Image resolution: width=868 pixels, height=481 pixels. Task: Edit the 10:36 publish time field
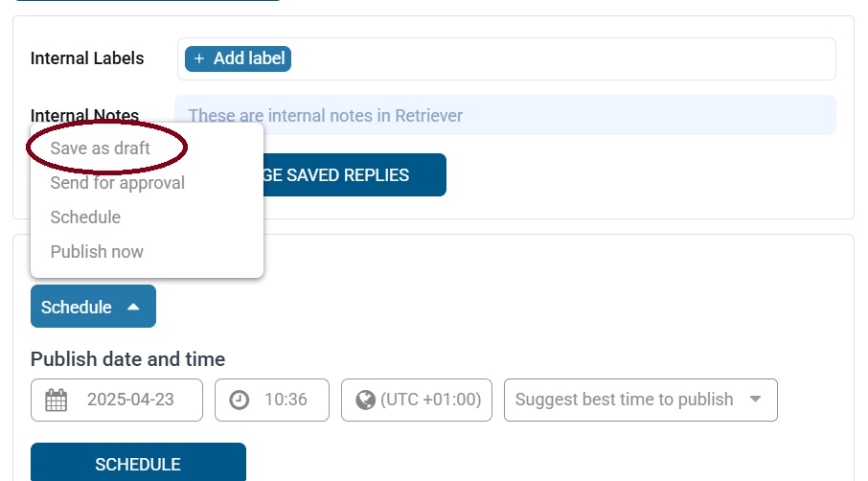tap(272, 401)
